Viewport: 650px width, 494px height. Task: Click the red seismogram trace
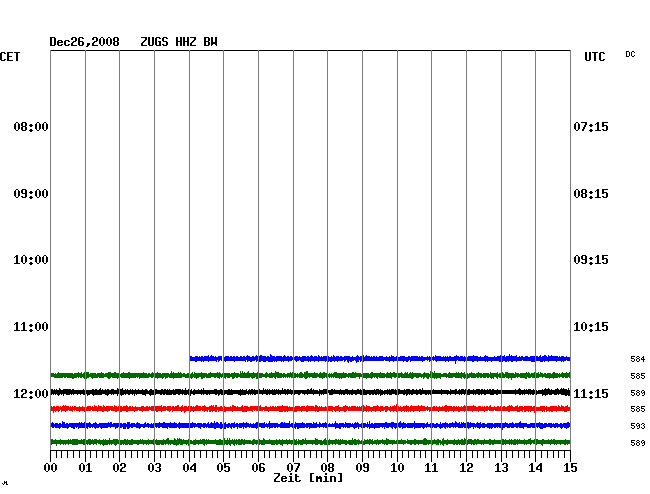(x=310, y=409)
